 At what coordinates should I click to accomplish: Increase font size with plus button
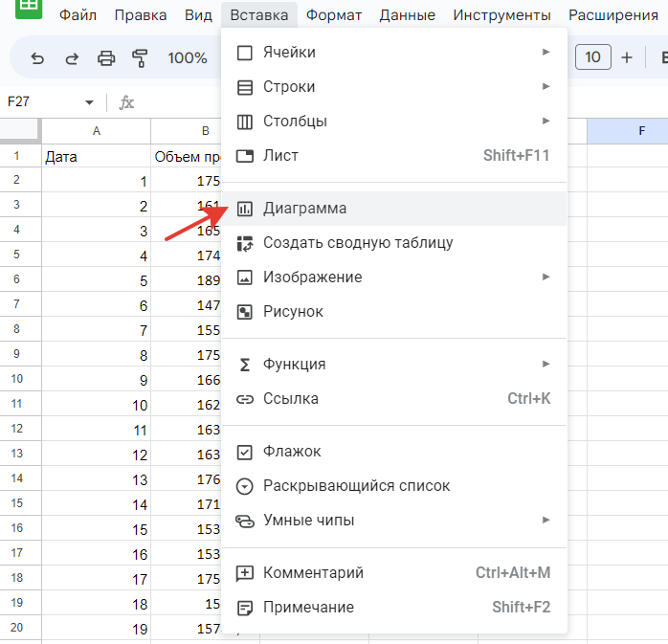627,57
